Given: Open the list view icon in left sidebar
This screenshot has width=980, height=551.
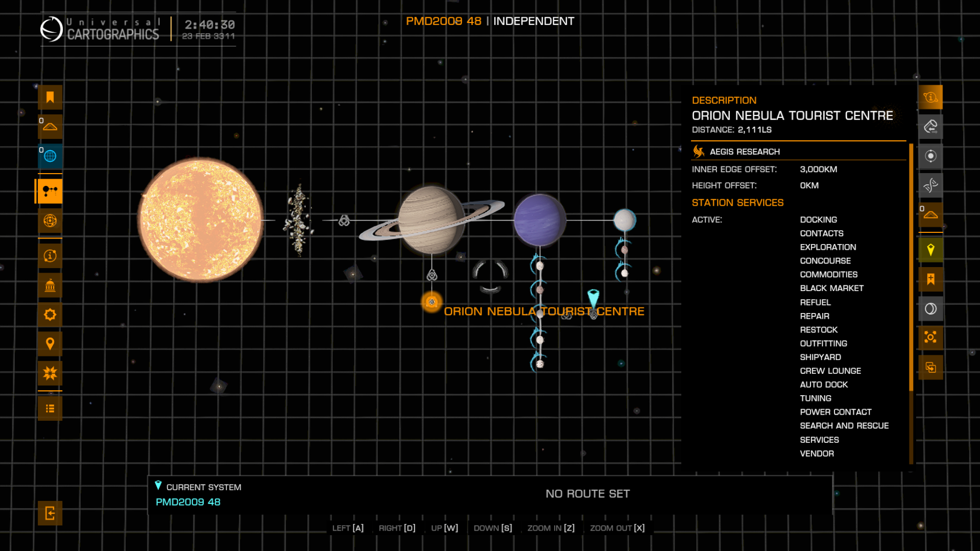Looking at the screenshot, I should pos(50,409).
